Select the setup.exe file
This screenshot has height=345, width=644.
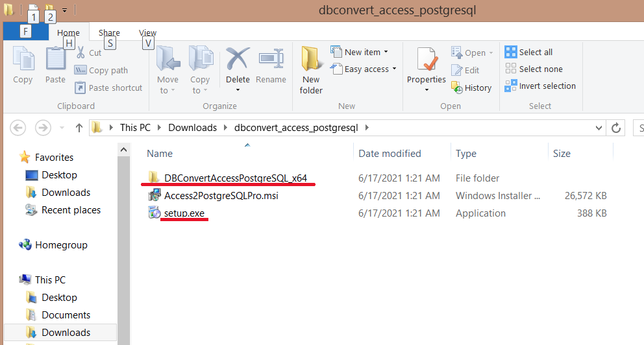coord(184,213)
